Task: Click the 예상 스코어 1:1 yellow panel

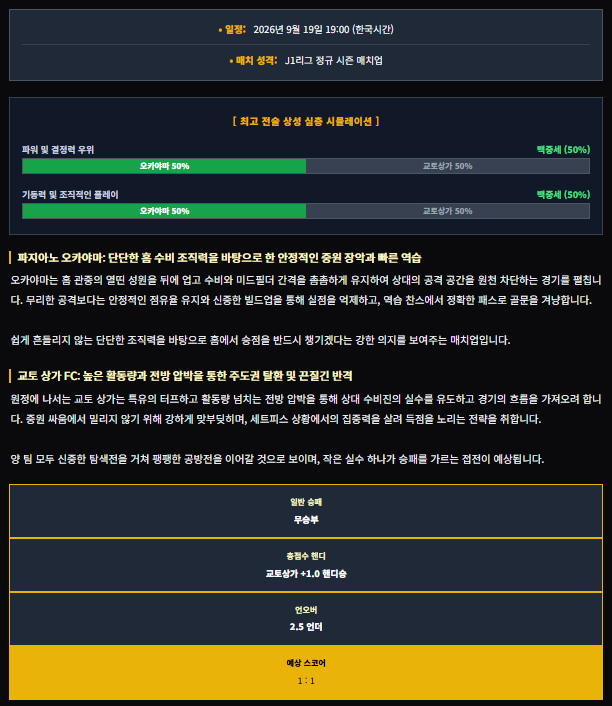Action: pos(306,672)
